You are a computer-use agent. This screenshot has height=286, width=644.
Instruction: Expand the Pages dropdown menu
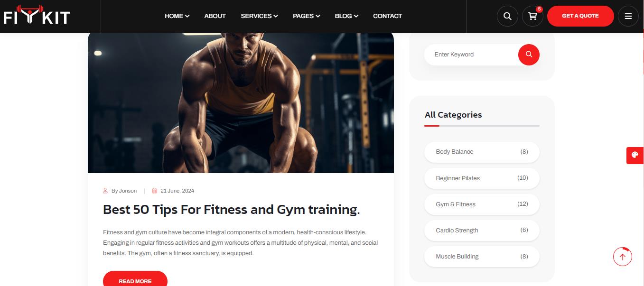pos(307,16)
